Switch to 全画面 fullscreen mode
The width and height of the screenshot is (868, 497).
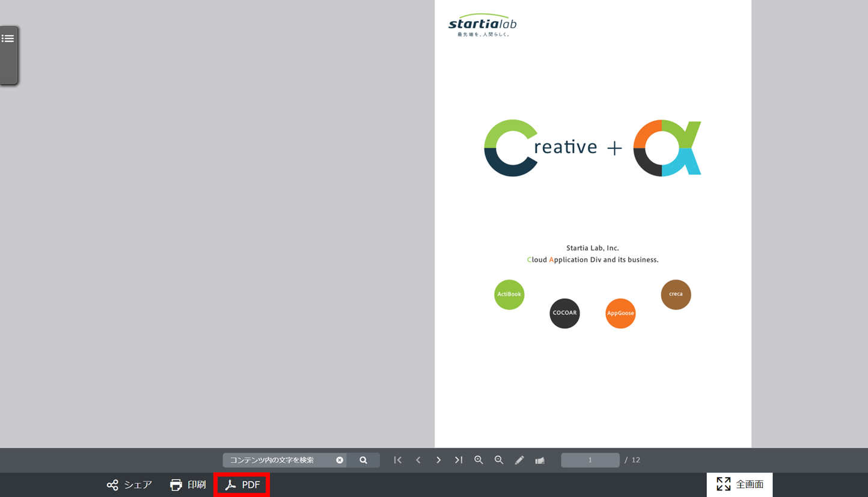click(740, 484)
